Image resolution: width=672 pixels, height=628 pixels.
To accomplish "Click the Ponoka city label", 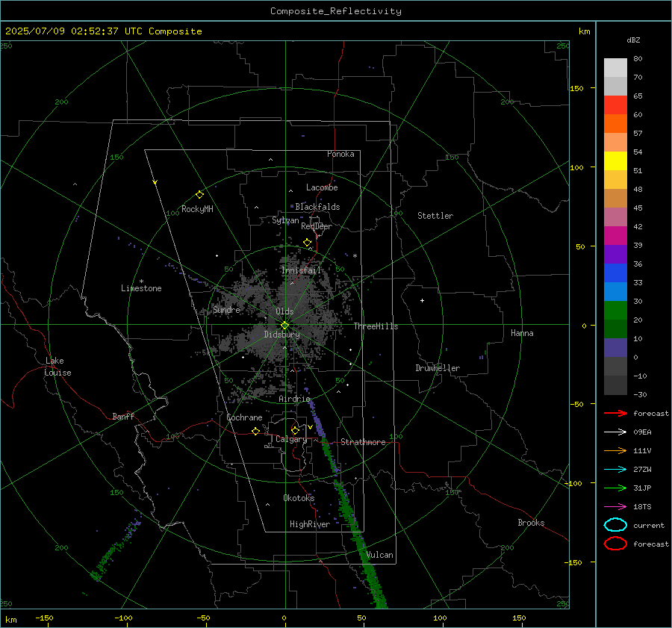I will pyautogui.click(x=340, y=154).
